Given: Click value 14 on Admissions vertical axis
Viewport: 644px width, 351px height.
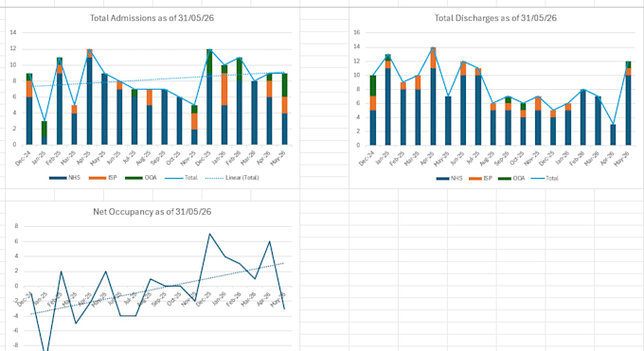Looking at the screenshot, I should (x=12, y=32).
